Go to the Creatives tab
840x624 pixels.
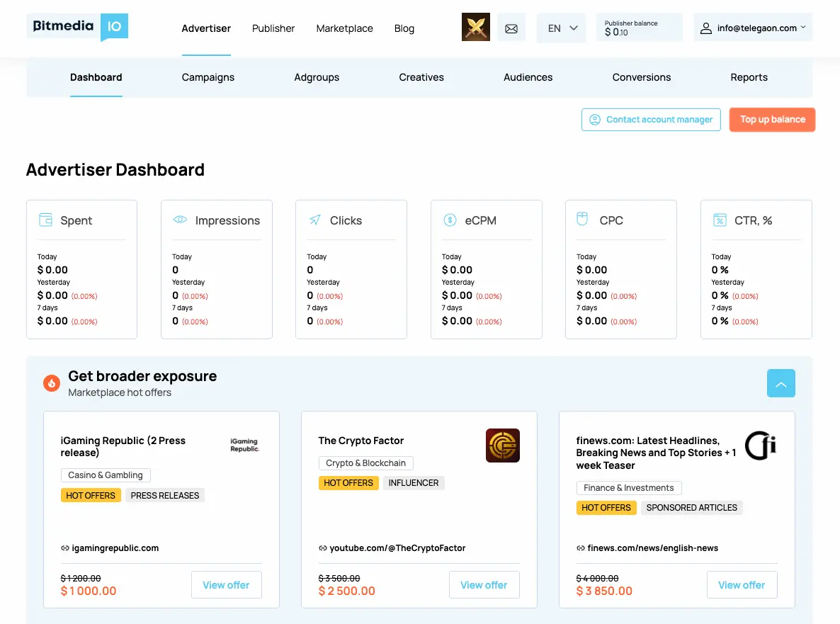421,77
